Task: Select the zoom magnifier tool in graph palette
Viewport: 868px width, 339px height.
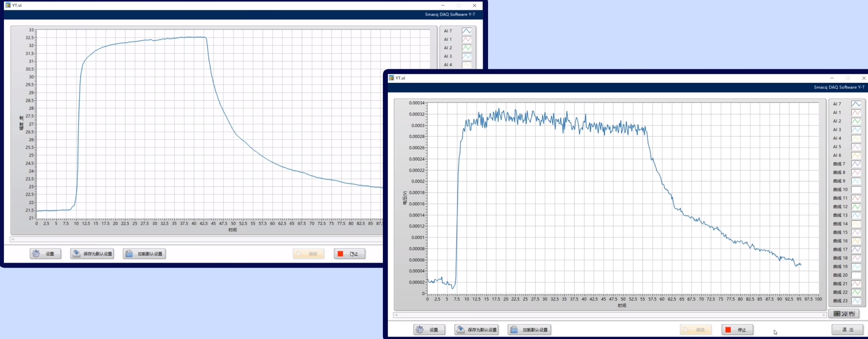Action: 844,314
